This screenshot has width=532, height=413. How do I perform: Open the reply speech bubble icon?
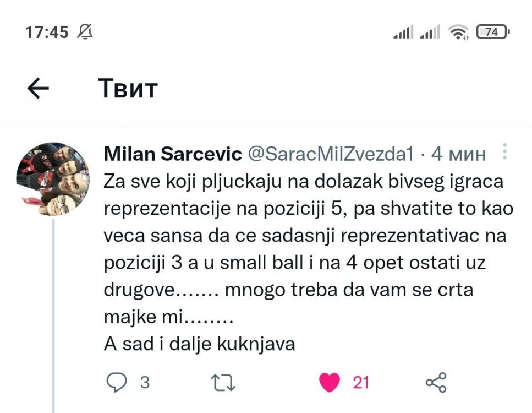click(117, 383)
